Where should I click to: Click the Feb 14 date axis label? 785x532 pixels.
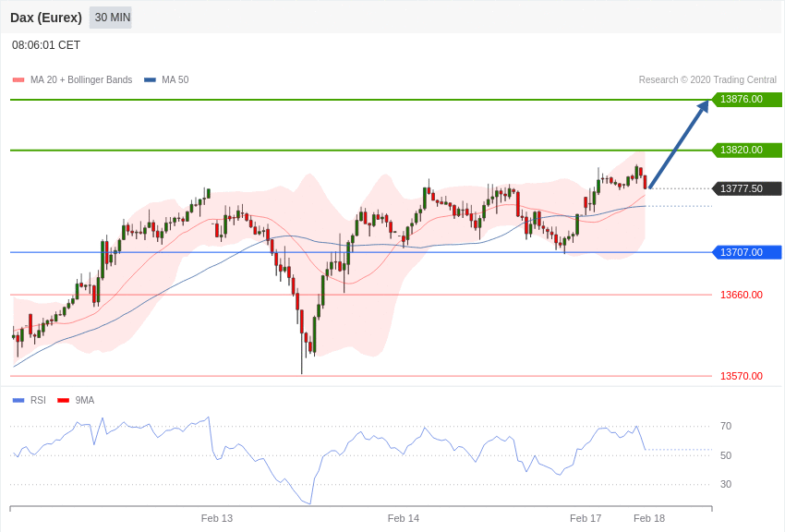(x=404, y=518)
